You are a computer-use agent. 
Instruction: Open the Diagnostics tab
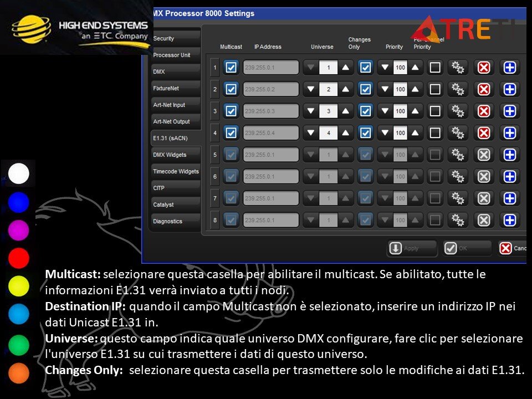tap(176, 221)
